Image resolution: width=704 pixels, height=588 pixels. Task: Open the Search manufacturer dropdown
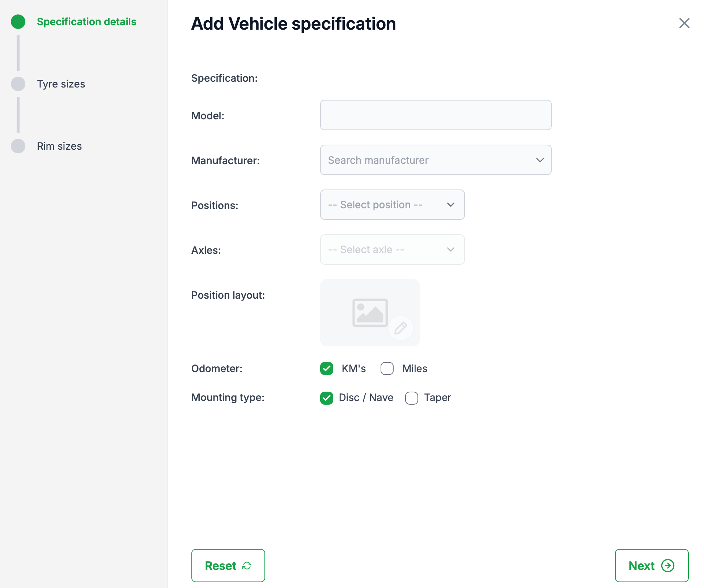point(436,160)
